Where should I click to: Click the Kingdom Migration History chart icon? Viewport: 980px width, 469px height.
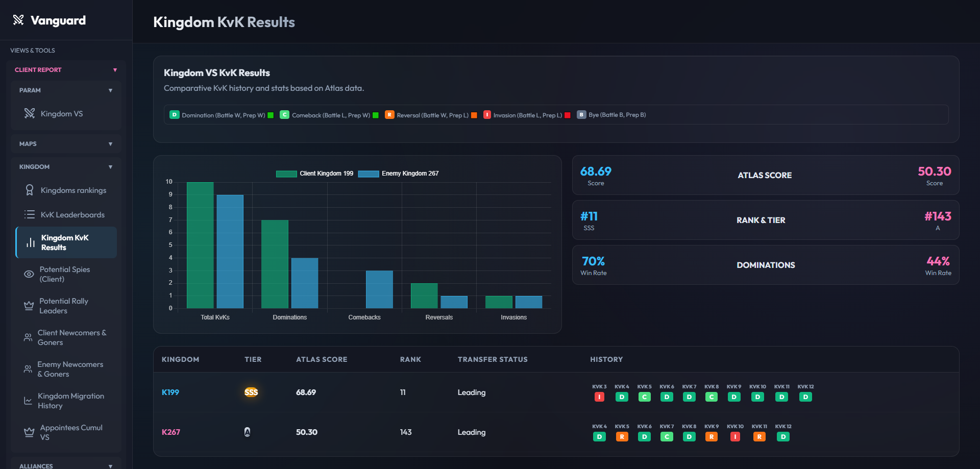pyautogui.click(x=28, y=401)
